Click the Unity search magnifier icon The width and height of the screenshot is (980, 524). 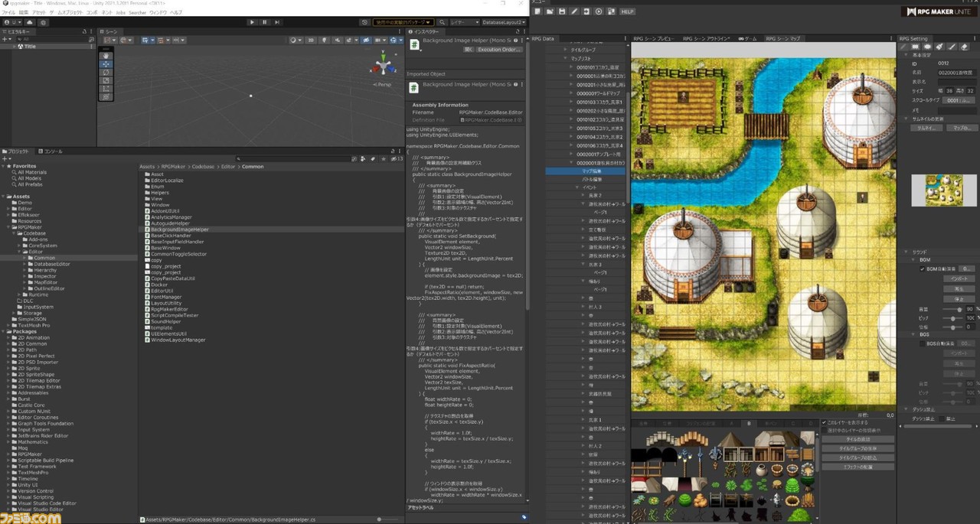pos(443,22)
